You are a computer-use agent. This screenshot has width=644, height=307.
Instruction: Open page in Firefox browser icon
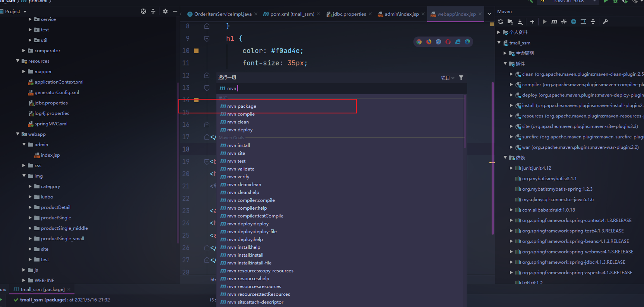[x=429, y=42]
